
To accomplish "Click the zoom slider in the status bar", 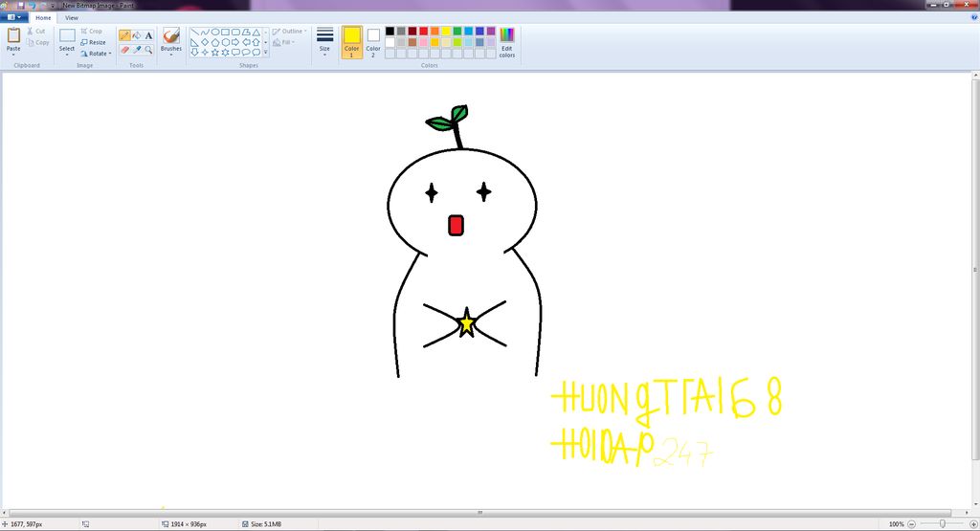I will tap(943, 524).
